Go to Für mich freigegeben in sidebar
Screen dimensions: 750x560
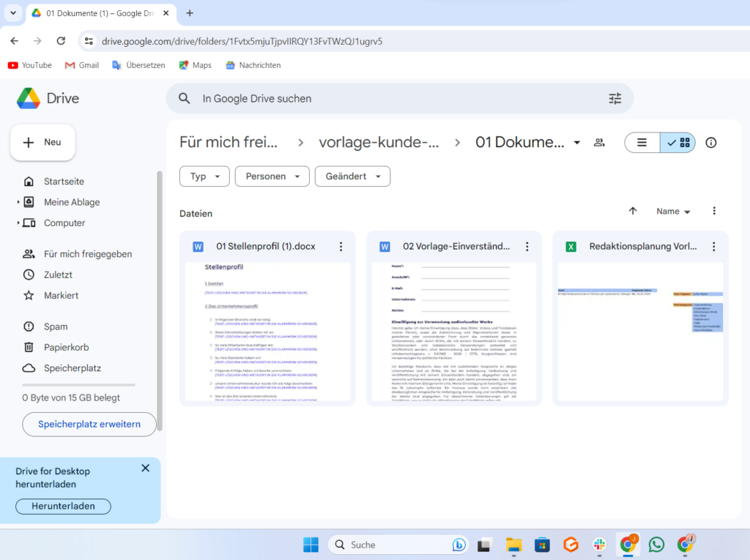click(87, 254)
